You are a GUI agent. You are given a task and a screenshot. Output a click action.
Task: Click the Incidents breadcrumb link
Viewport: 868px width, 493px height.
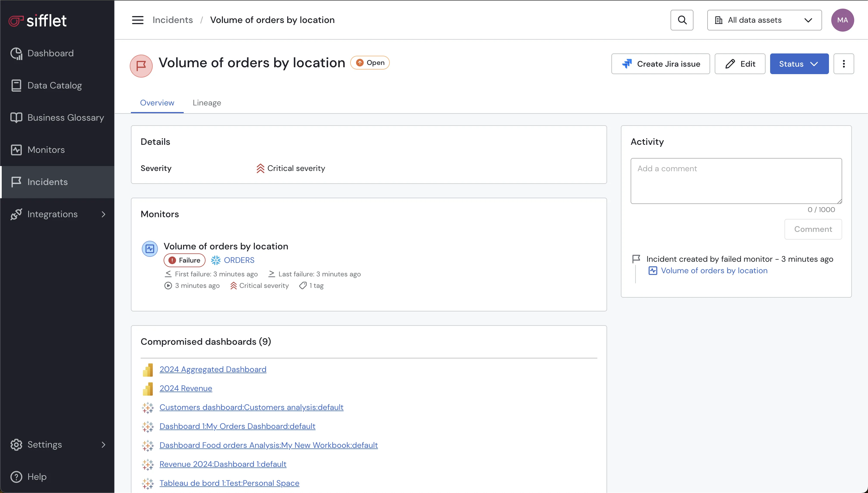click(x=173, y=20)
